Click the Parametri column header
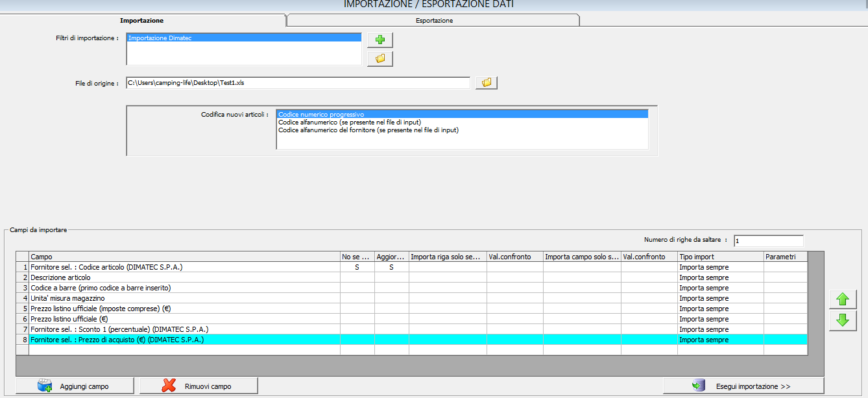 pyautogui.click(x=785, y=257)
